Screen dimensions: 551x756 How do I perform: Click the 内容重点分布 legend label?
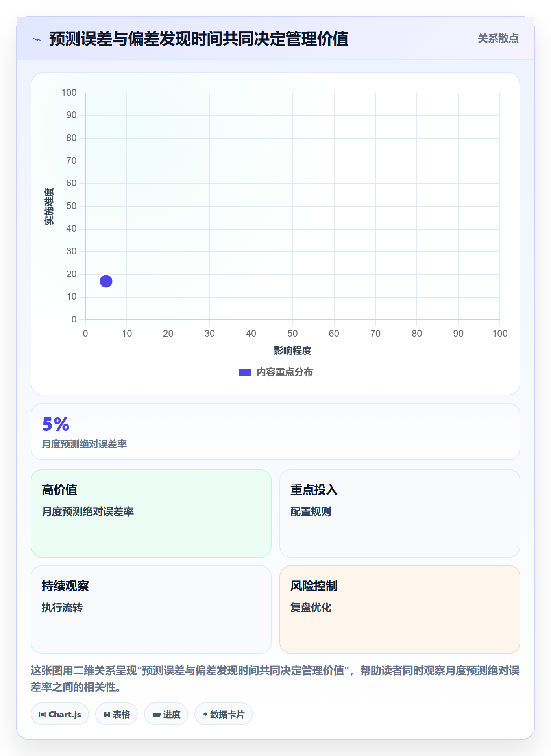tap(285, 372)
